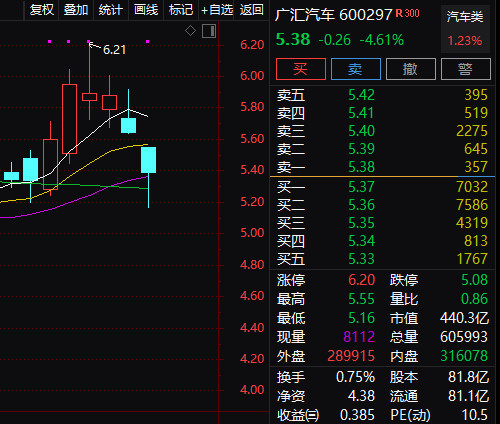Click the 撤 cancel order button
Screen dimensions: 500x424
[411, 69]
